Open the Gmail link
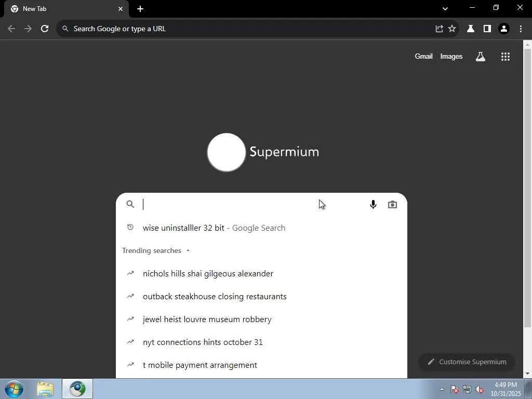The height and width of the screenshot is (399, 532). pos(423,56)
